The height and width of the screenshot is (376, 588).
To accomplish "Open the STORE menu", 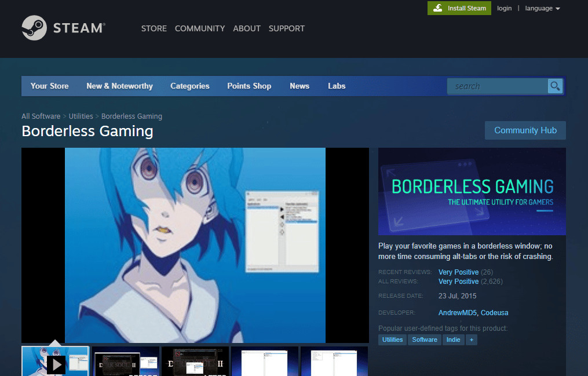I will [x=154, y=28].
